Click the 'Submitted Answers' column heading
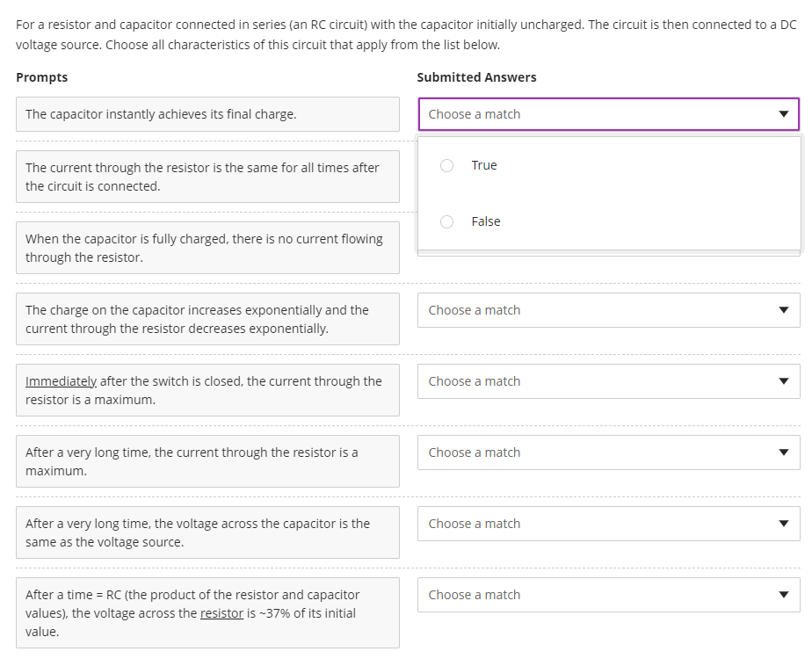The width and height of the screenshot is (812, 666). [476, 77]
